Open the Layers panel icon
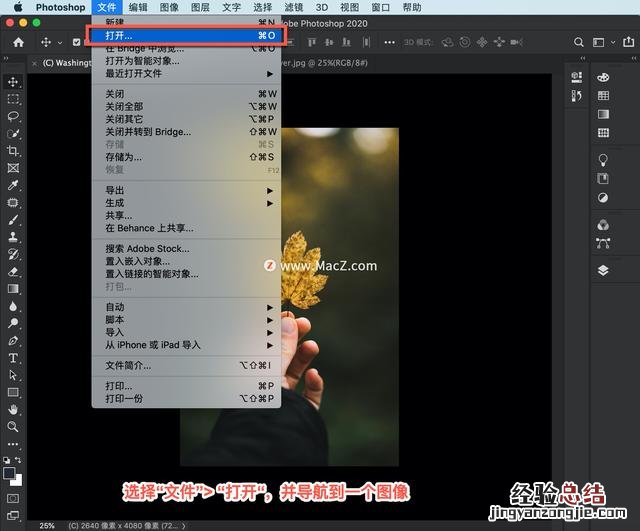This screenshot has height=531, width=640. tap(603, 270)
